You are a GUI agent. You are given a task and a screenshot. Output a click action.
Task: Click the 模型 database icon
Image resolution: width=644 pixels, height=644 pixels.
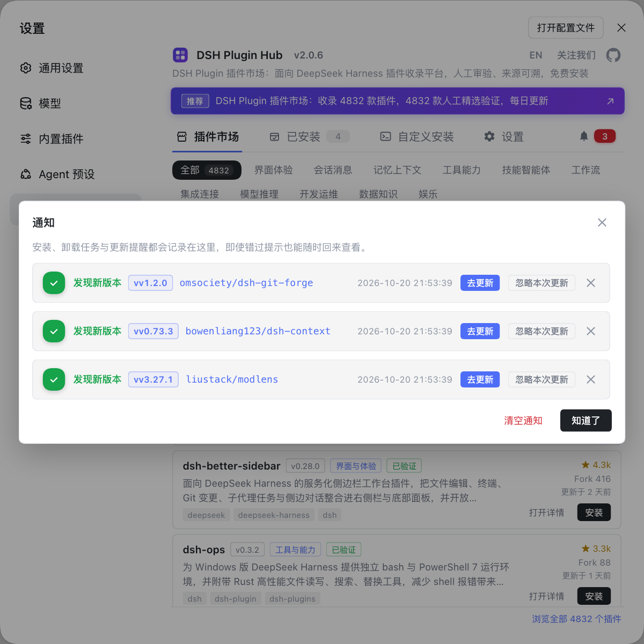pos(26,104)
